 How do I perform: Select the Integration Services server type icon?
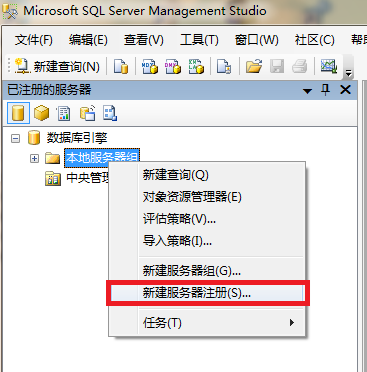coord(110,113)
